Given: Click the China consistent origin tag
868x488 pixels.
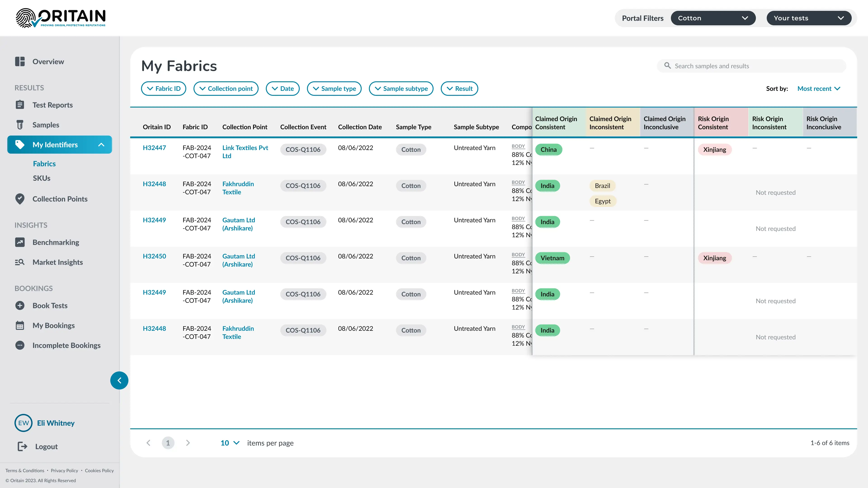Looking at the screenshot, I should coord(549,150).
